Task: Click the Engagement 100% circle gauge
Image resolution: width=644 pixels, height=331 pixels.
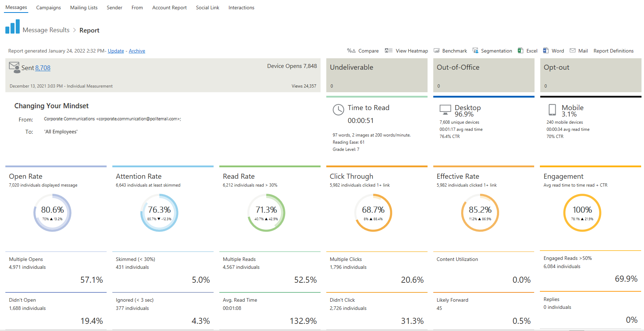Action: point(582,213)
